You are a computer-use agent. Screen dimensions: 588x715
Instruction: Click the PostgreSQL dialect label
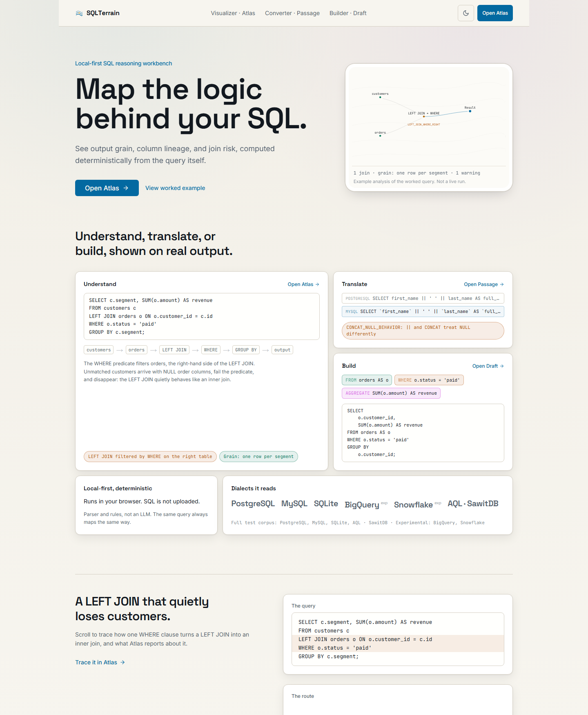click(x=253, y=504)
